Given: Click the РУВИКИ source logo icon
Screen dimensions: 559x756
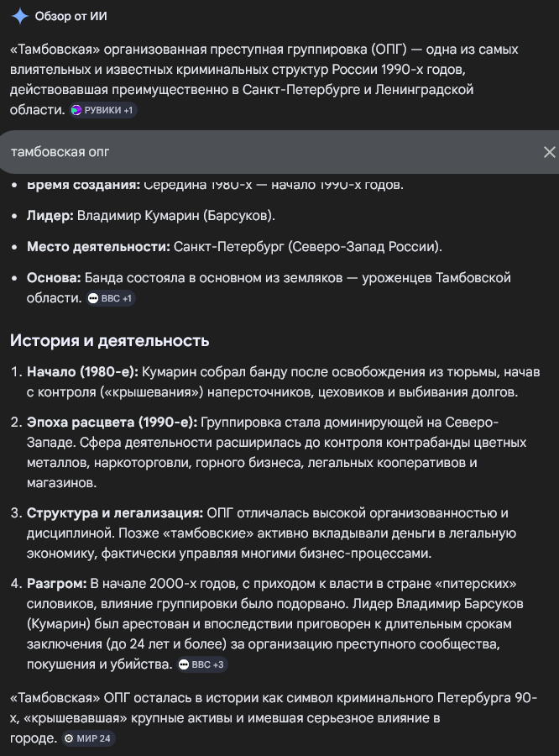Looking at the screenshot, I should (76, 110).
